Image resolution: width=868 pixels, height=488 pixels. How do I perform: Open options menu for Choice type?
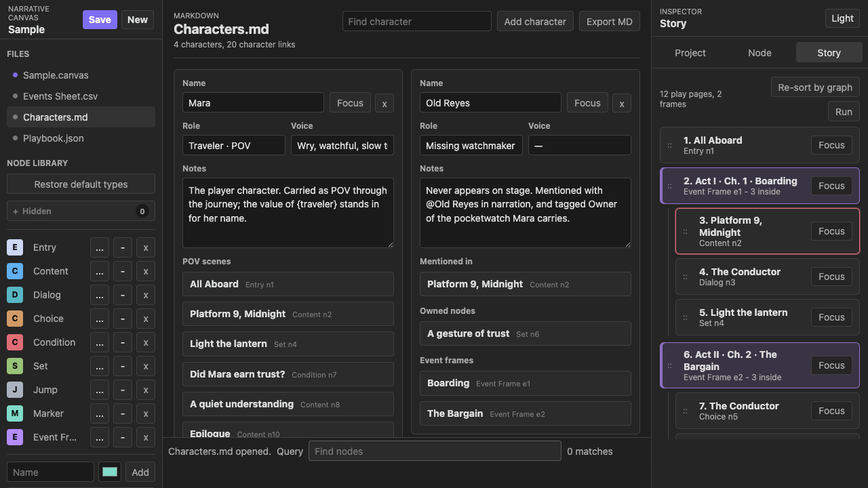click(100, 319)
